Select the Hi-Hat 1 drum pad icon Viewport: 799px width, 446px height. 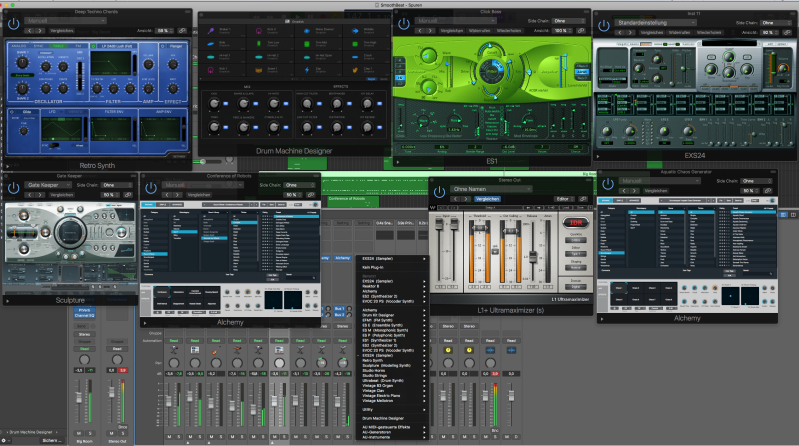point(210,57)
